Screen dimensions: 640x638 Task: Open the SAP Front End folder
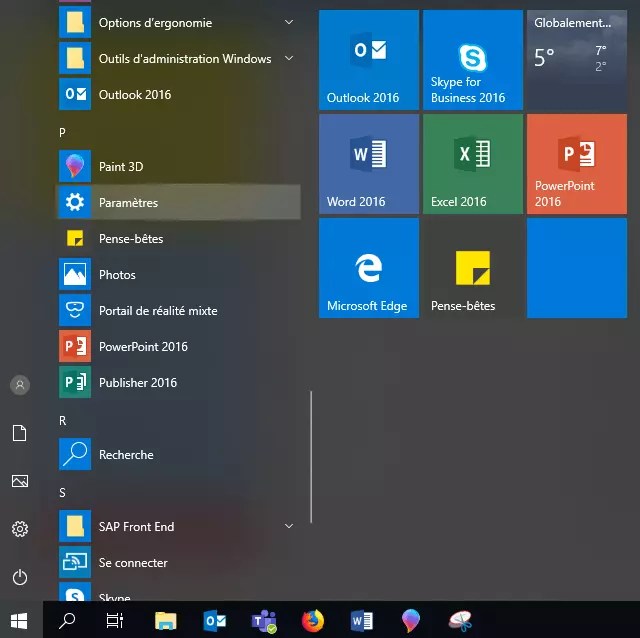pos(180,526)
